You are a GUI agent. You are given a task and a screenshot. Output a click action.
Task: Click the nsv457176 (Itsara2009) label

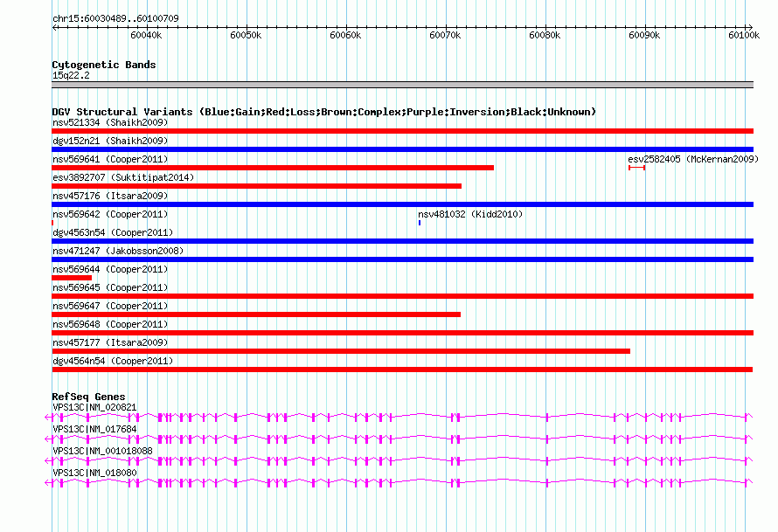[110, 196]
